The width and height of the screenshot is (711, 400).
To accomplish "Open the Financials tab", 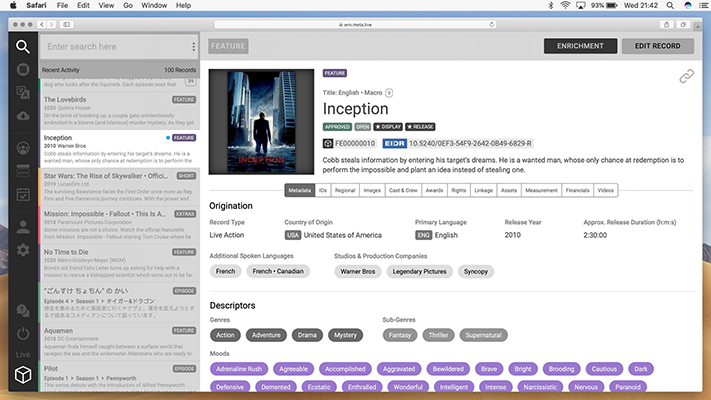I will [577, 189].
